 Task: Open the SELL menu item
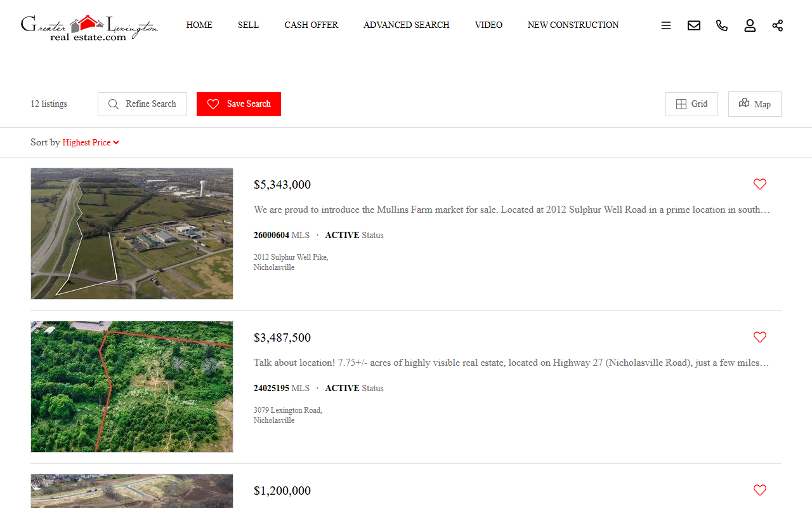pyautogui.click(x=248, y=25)
